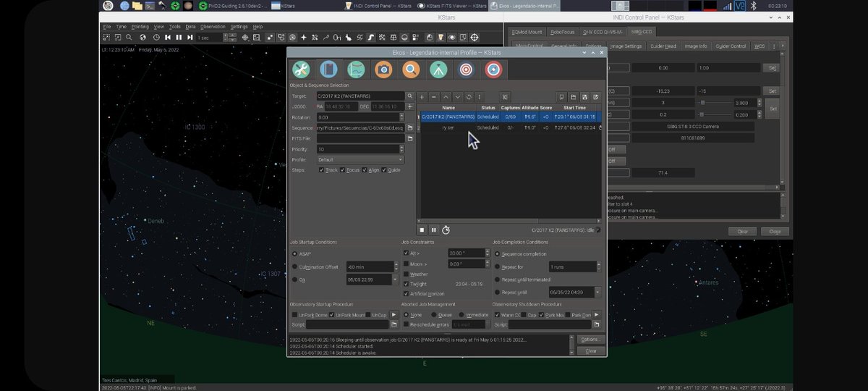The height and width of the screenshot is (391, 868).
Task: Click the Options... button in Ekos log area
Action: tap(590, 339)
